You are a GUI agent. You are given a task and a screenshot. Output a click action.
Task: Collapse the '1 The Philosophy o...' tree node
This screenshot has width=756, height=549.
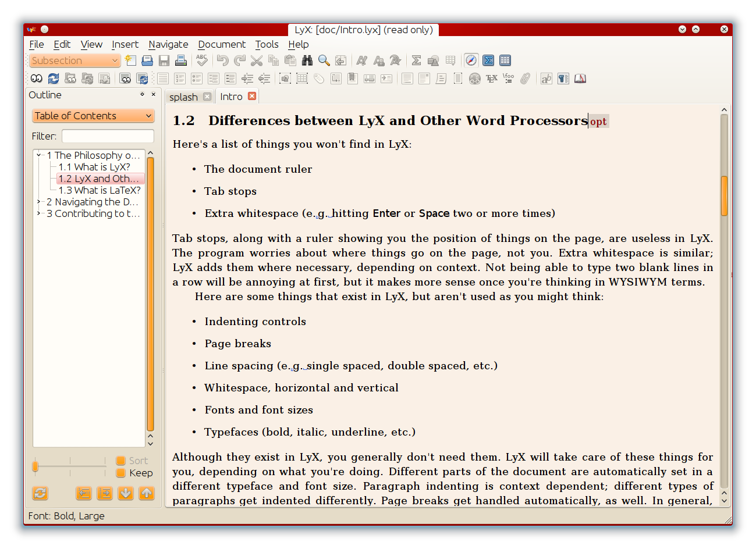pyautogui.click(x=39, y=155)
